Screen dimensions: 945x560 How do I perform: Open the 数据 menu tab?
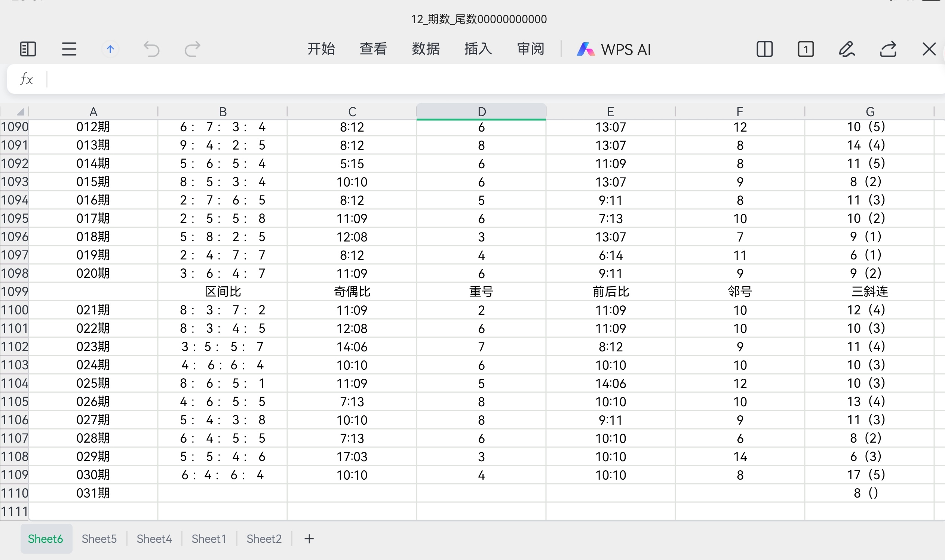point(426,49)
